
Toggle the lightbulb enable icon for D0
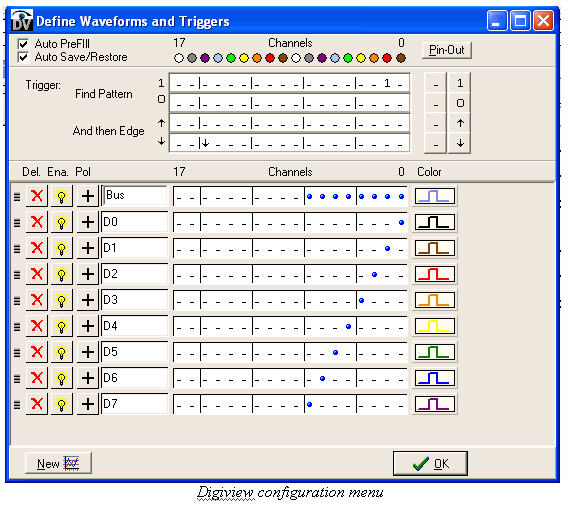pos(61,222)
